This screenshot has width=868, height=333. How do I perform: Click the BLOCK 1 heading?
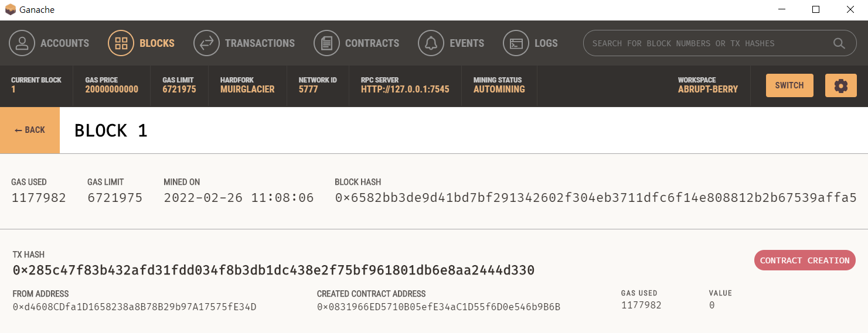point(111,131)
